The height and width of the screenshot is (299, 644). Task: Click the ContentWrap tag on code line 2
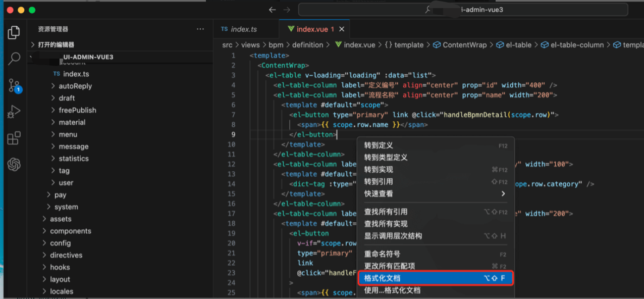pyautogui.click(x=283, y=65)
